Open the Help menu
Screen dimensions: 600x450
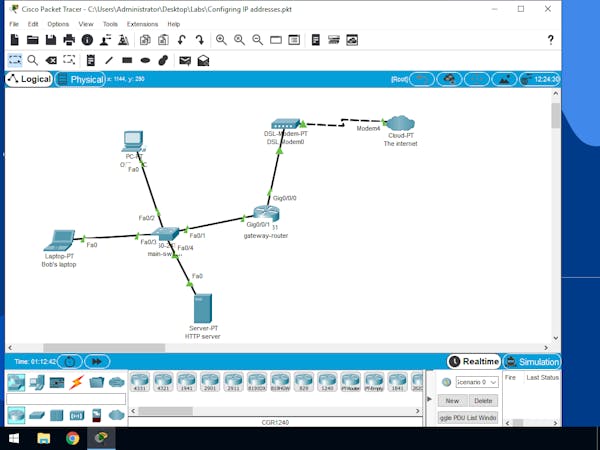click(173, 24)
